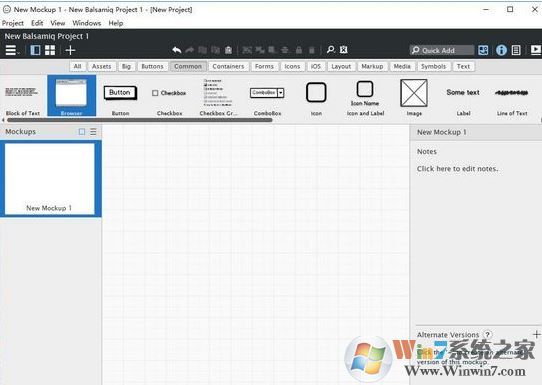Image resolution: width=542 pixels, height=385 pixels.
Task: Pick the Button control
Action: 120,97
